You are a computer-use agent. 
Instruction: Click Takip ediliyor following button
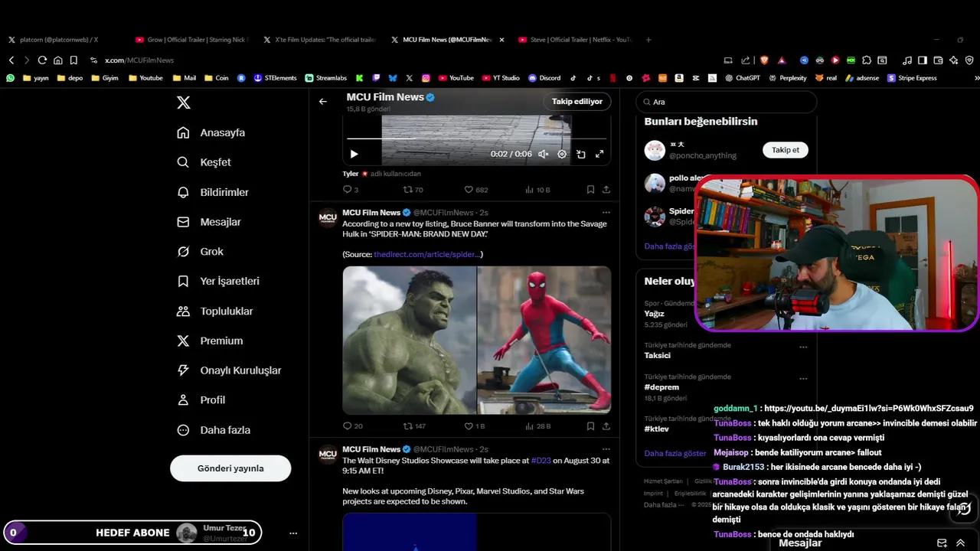(x=577, y=101)
